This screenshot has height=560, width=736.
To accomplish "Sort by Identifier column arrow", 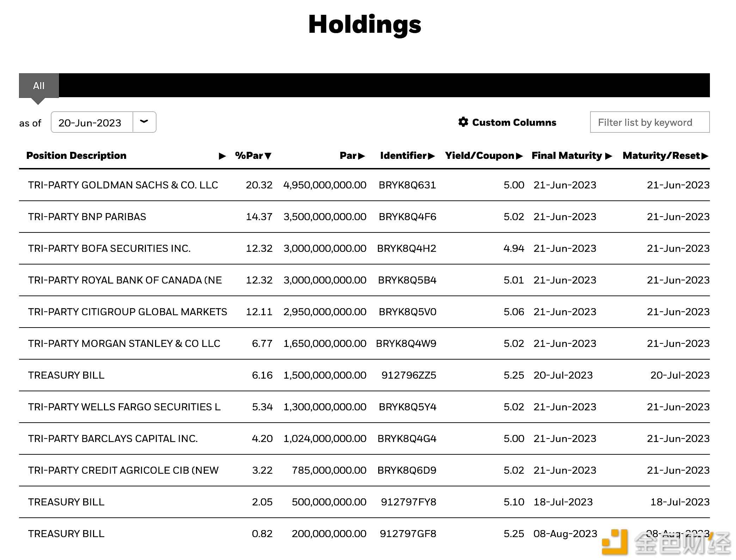I will click(431, 156).
